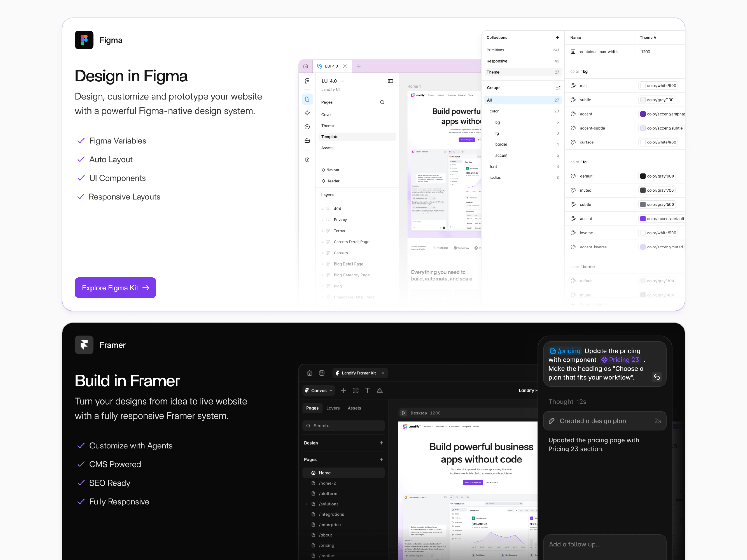This screenshot has height=560, width=747.
Task: Select the text tool in Framer toolbar
Action: [367, 391]
